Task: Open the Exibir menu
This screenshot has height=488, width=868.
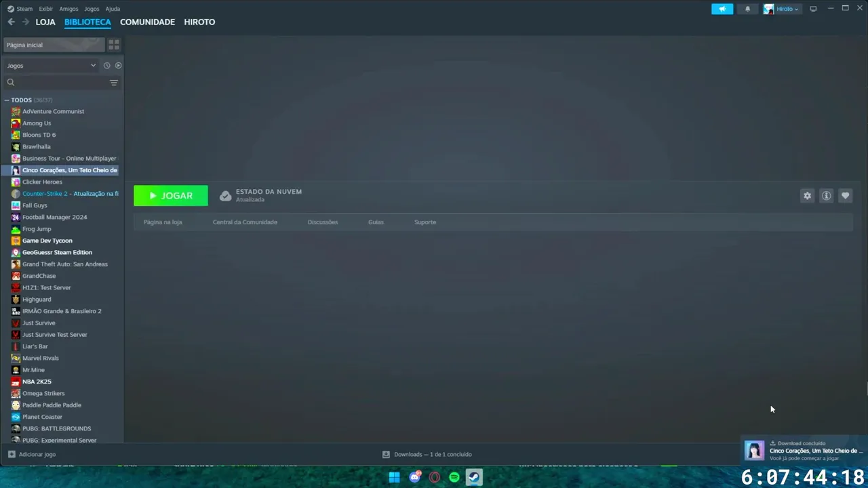Action: tap(46, 9)
